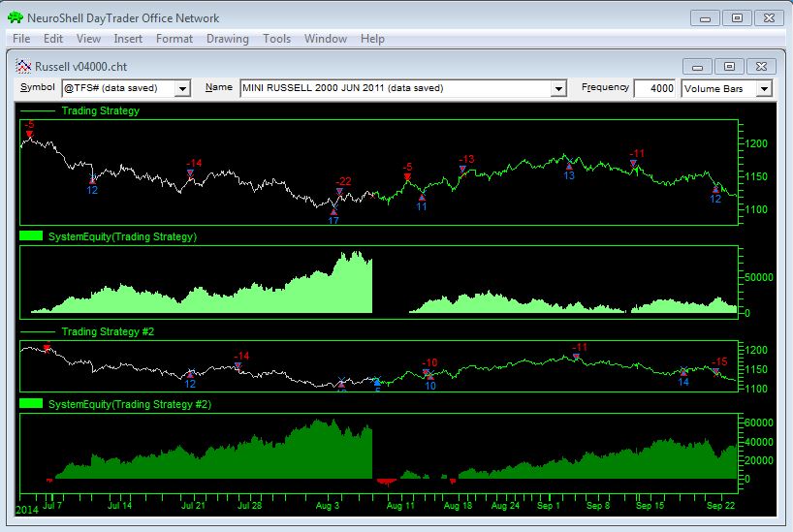Restore the NeuroShell DayTrader main window

(x=737, y=18)
